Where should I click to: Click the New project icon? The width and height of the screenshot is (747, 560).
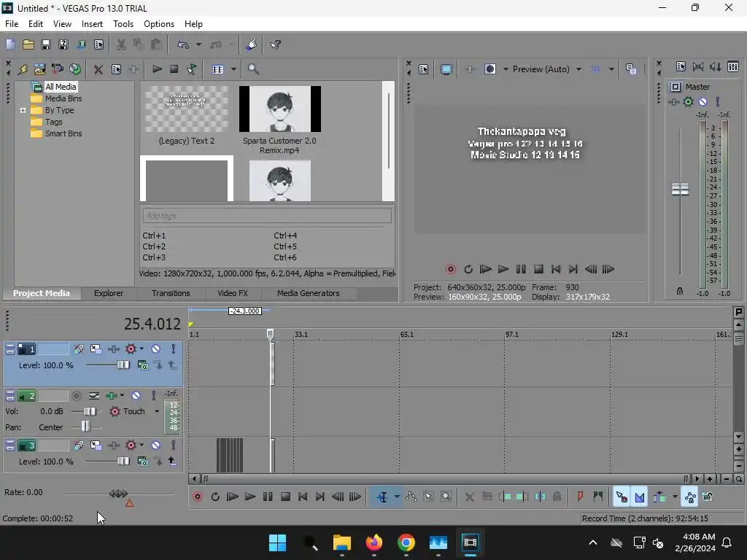10,44
